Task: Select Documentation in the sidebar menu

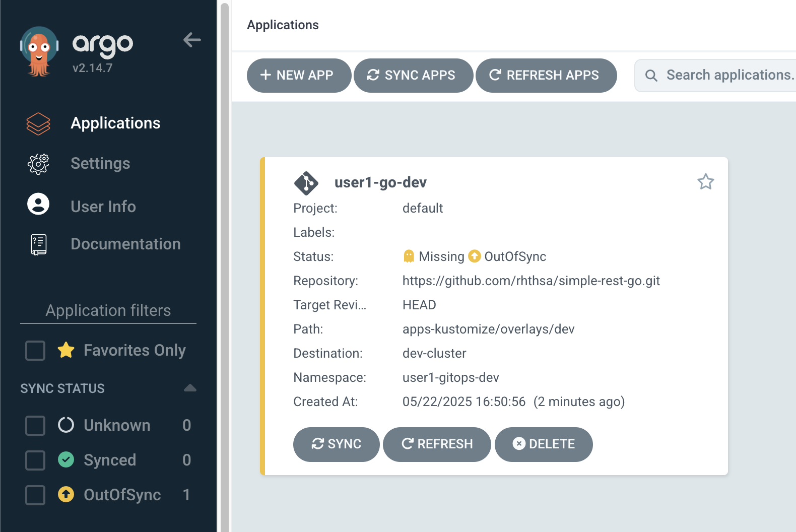Action: tap(125, 244)
